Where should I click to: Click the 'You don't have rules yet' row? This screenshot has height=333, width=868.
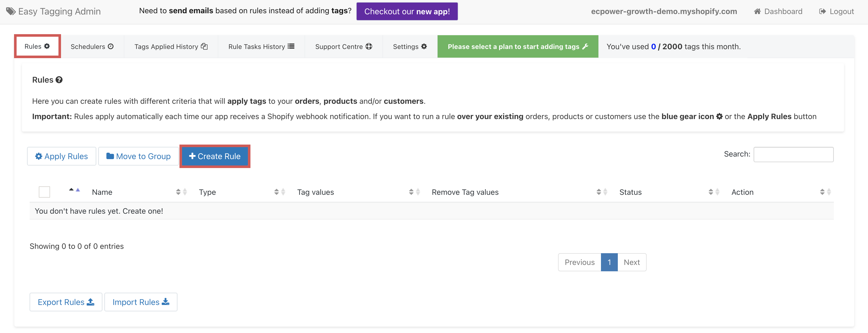tap(432, 211)
